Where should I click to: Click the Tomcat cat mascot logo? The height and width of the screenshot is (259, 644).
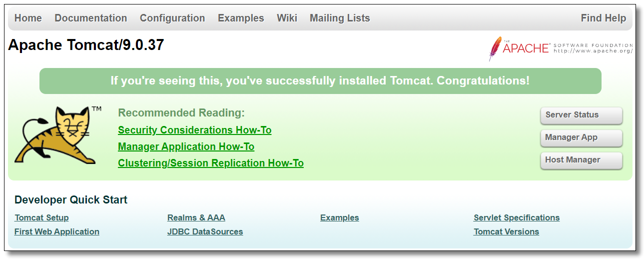click(54, 135)
